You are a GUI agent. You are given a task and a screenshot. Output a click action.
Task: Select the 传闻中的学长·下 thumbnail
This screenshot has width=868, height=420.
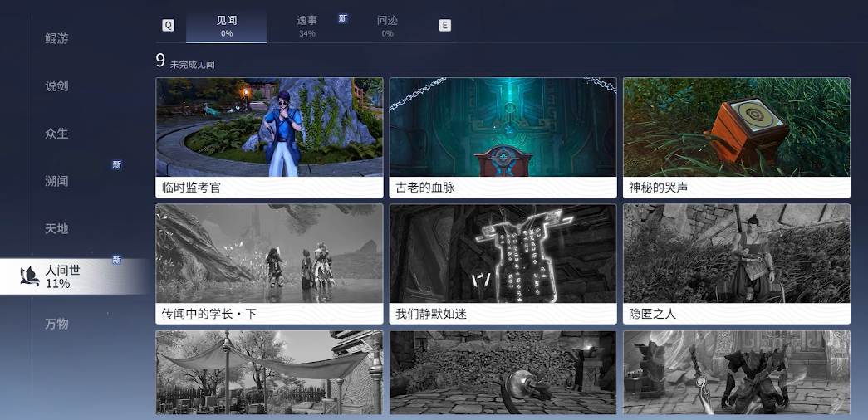[269, 263]
